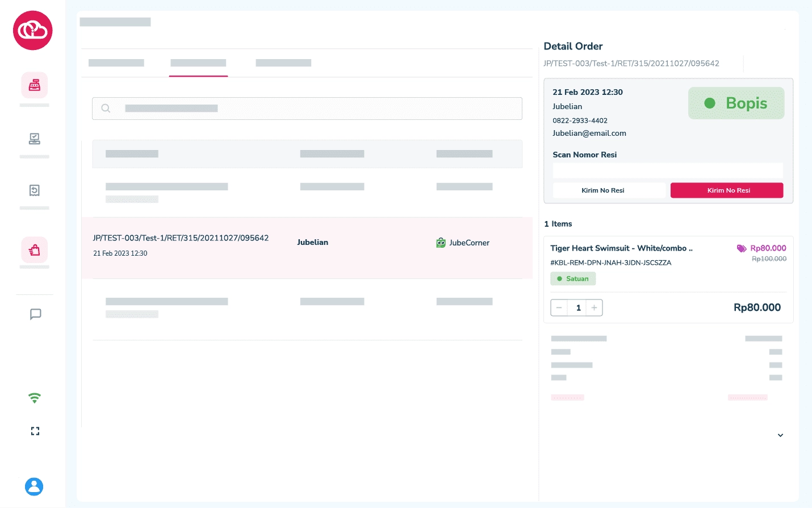
Task: Click the Scan Nomor Resi input field
Action: click(668, 170)
